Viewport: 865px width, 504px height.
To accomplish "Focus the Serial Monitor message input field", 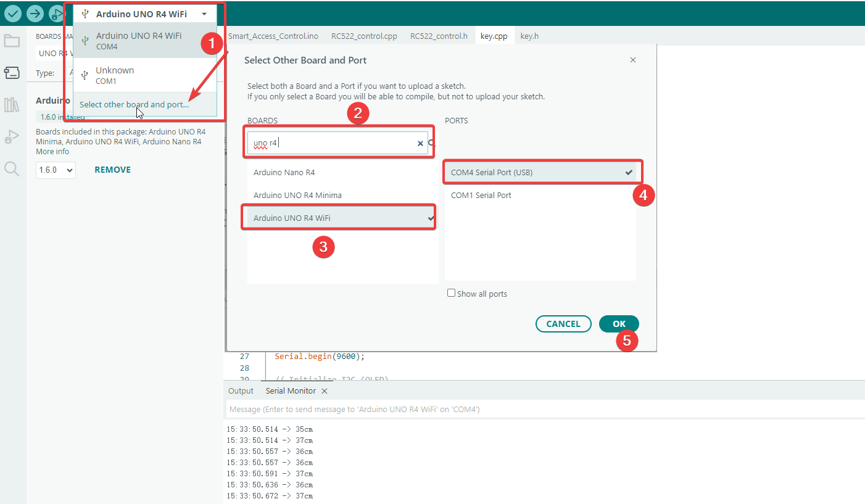I will pyautogui.click(x=545, y=410).
